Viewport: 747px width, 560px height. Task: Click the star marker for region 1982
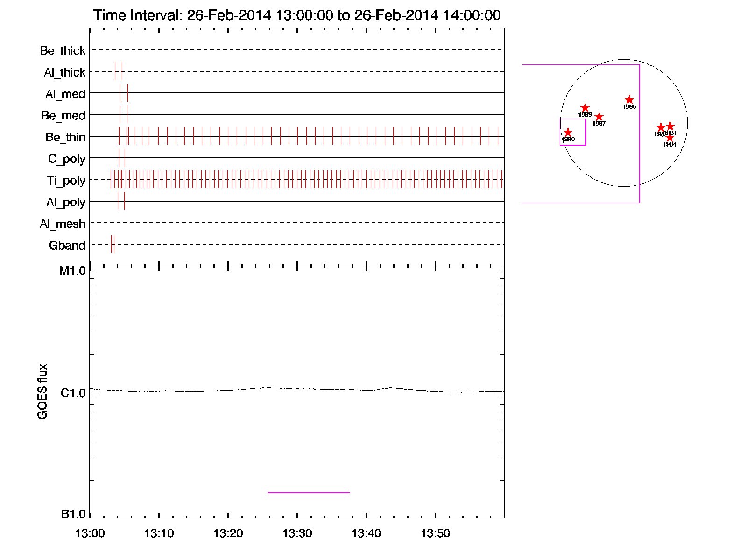(660, 127)
